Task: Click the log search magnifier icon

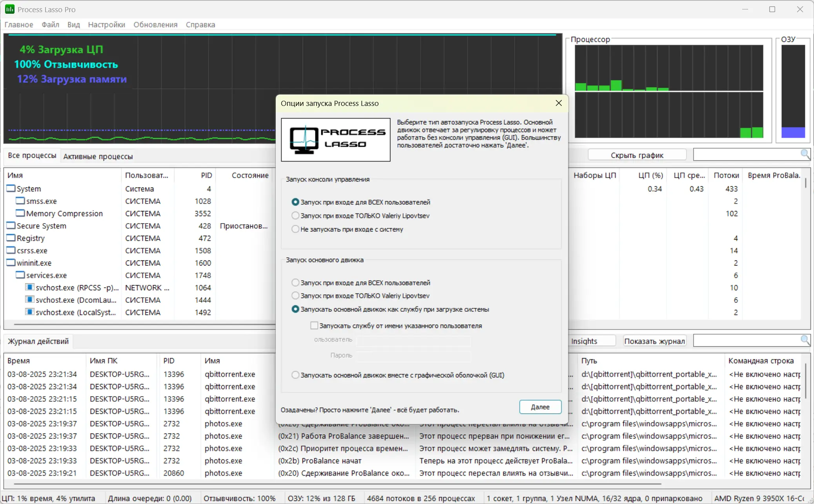Action: tap(805, 340)
